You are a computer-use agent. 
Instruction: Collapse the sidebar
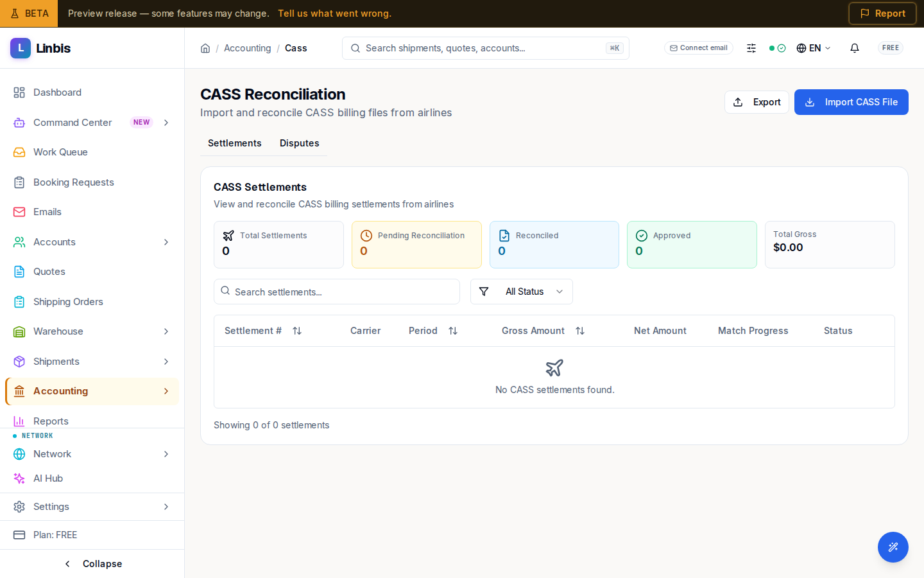click(92, 564)
